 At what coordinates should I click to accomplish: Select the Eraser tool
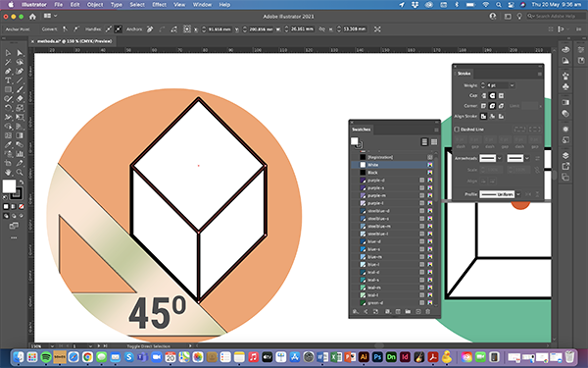20,99
